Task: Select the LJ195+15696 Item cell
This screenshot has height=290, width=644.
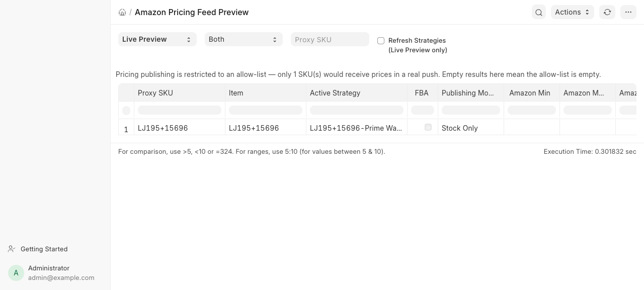Action: tap(266, 128)
